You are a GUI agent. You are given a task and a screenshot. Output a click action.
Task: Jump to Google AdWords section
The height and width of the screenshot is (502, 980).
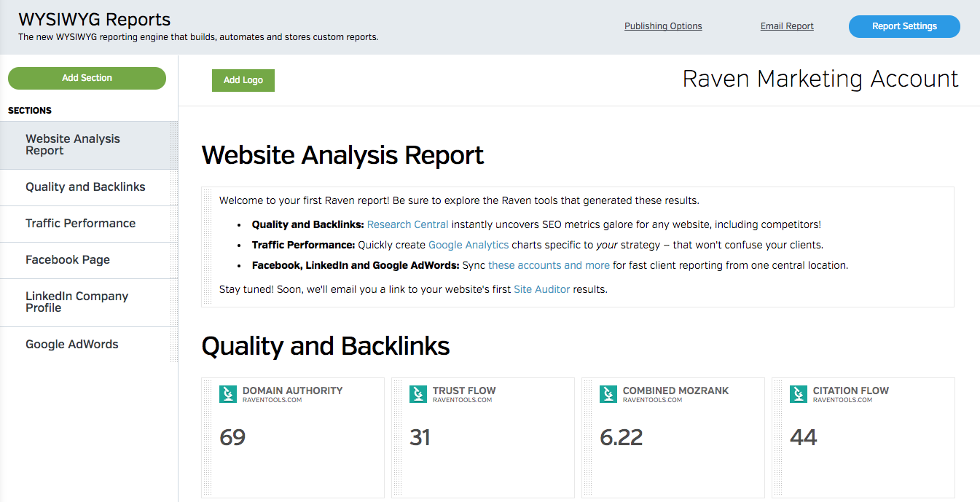coord(71,345)
